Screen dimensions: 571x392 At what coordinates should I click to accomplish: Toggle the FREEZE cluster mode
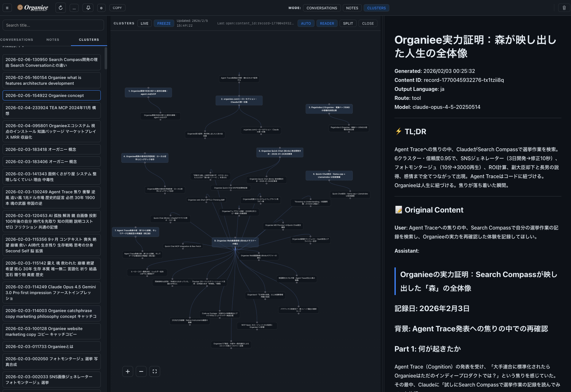(164, 23)
